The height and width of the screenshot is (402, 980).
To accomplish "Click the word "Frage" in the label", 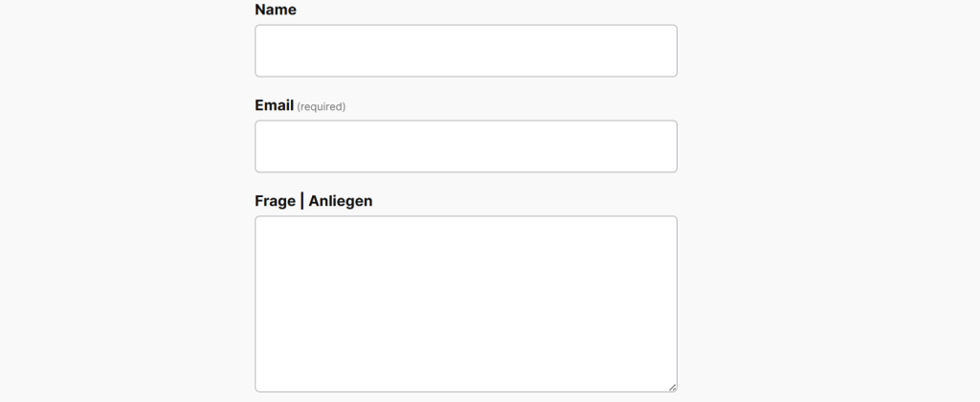I will [x=275, y=201].
